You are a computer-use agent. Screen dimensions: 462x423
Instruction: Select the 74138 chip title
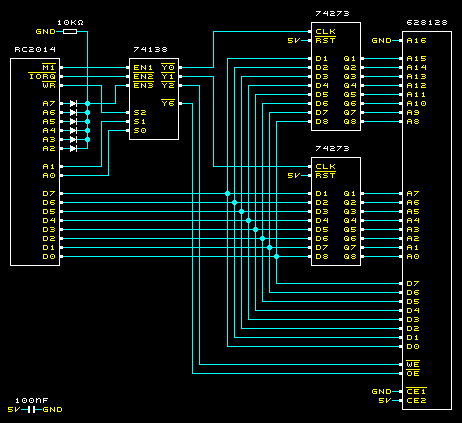[150, 50]
